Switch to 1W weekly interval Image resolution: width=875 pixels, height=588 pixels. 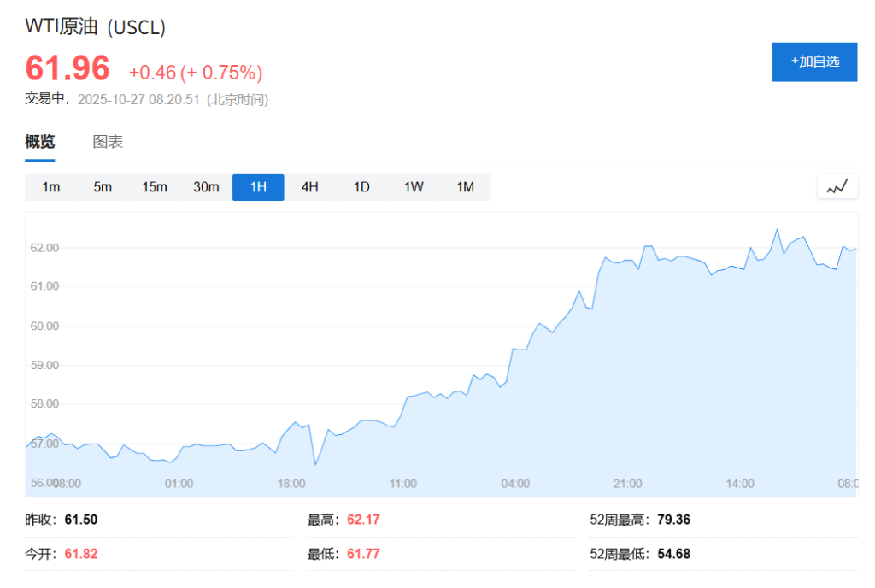[414, 187]
